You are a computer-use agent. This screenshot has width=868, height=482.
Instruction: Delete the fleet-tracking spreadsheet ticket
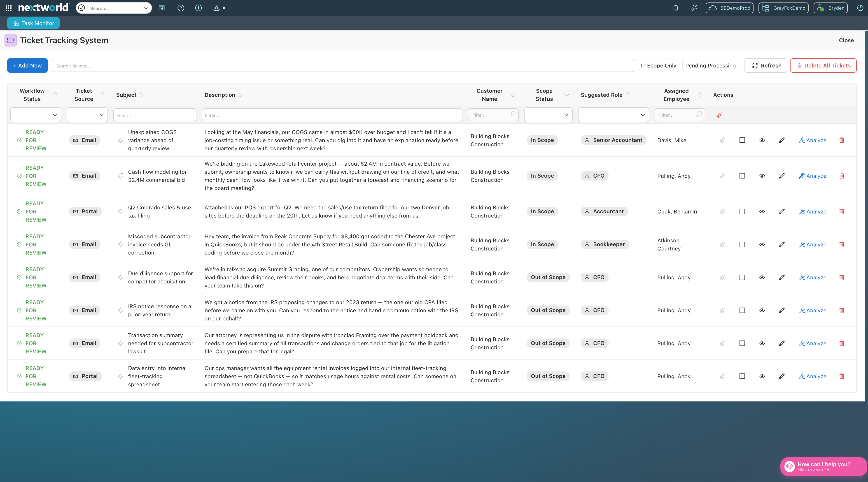[842, 376]
